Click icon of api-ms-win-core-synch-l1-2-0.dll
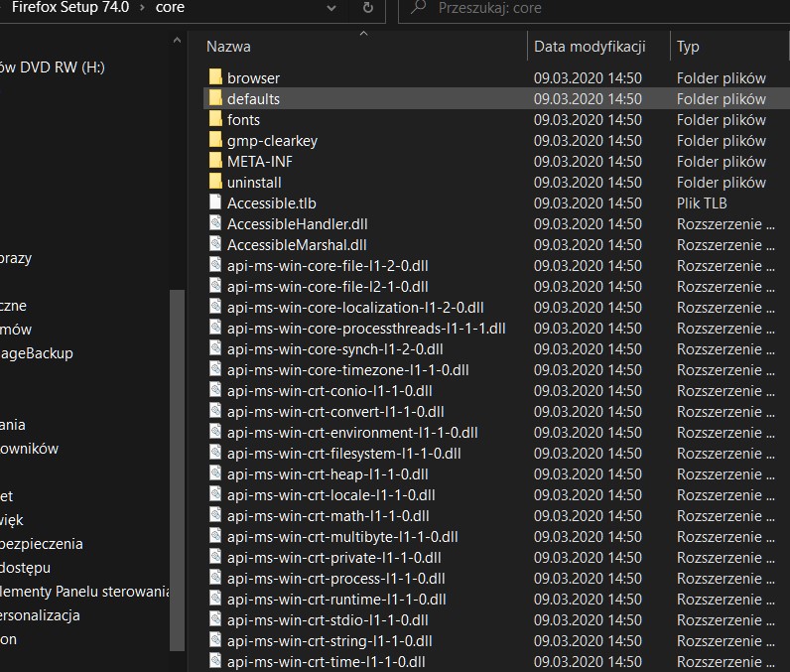Image resolution: width=790 pixels, height=672 pixels. (x=215, y=348)
